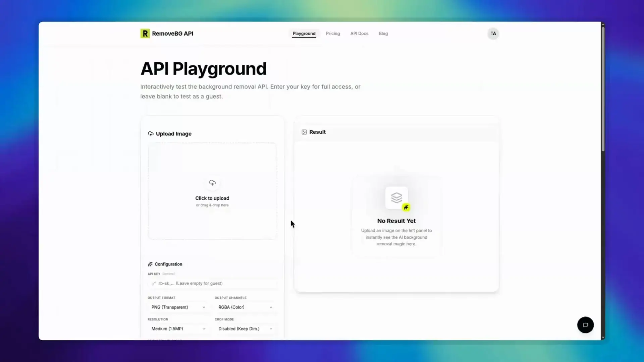Click the cloud icon inside the upload box
The width and height of the screenshot is (644, 362).
click(212, 183)
